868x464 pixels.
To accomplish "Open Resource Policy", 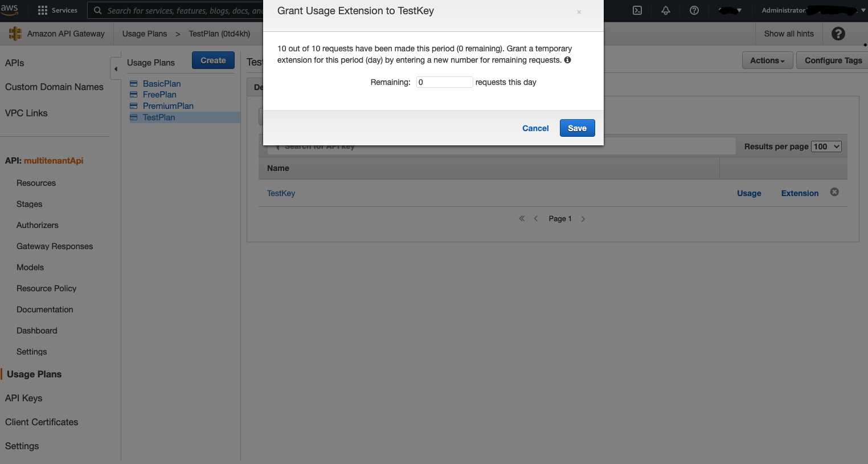I will click(x=46, y=288).
